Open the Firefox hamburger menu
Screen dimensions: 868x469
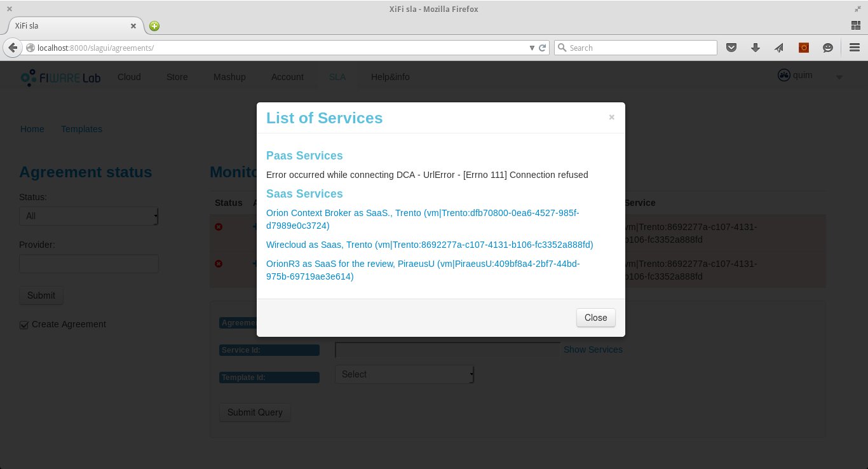(855, 48)
